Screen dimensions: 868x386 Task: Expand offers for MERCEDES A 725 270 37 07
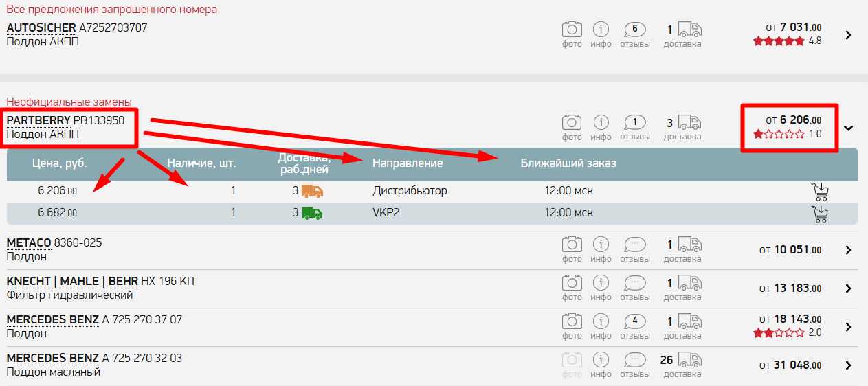(849, 327)
